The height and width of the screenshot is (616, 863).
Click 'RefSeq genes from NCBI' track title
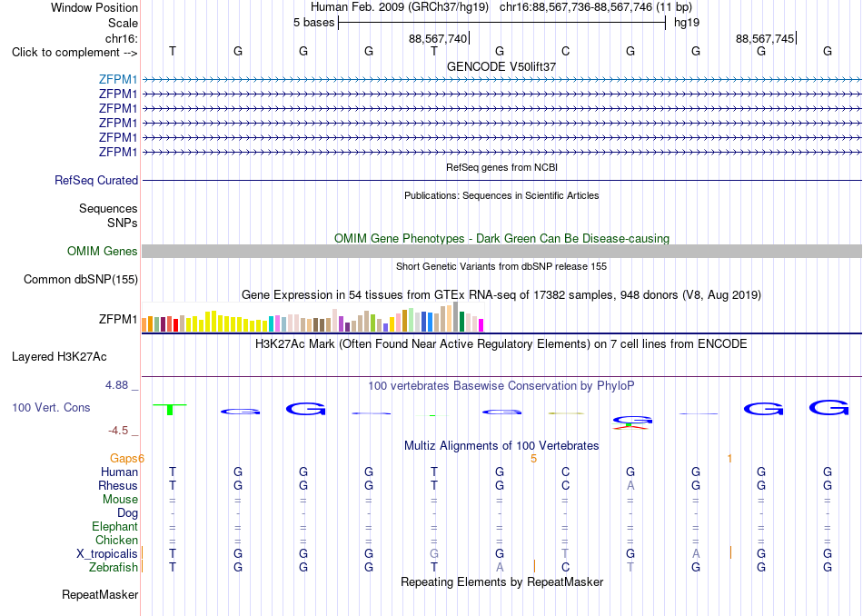[502, 167]
